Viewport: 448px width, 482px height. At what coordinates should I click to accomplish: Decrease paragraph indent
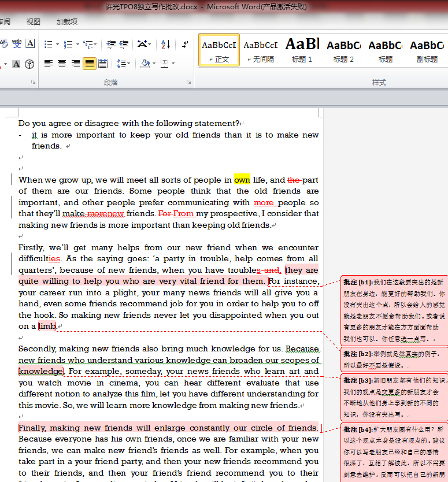pos(111,45)
